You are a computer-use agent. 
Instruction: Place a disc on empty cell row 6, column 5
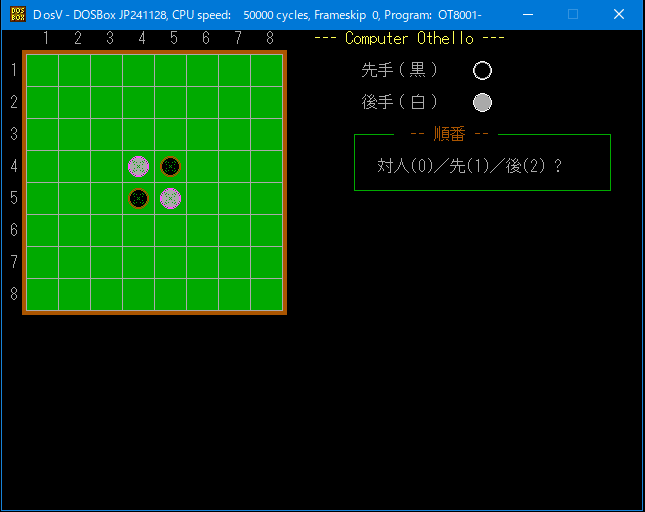(x=170, y=230)
